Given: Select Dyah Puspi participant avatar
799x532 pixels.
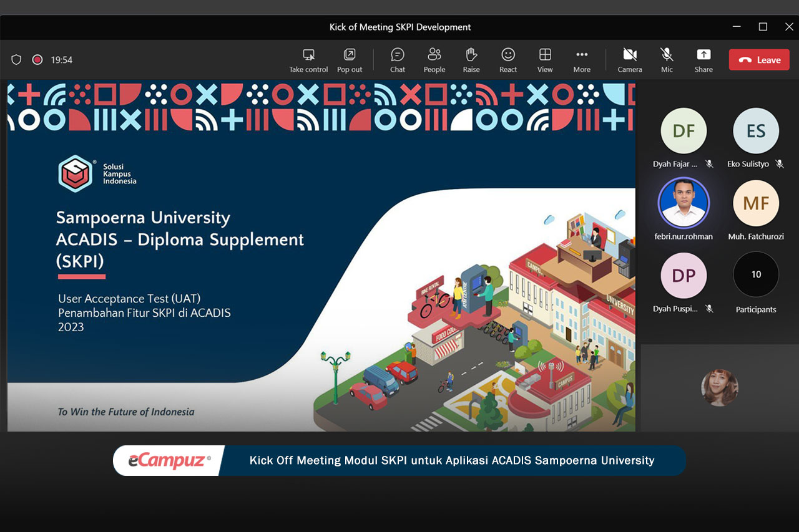Looking at the screenshot, I should 684,276.
